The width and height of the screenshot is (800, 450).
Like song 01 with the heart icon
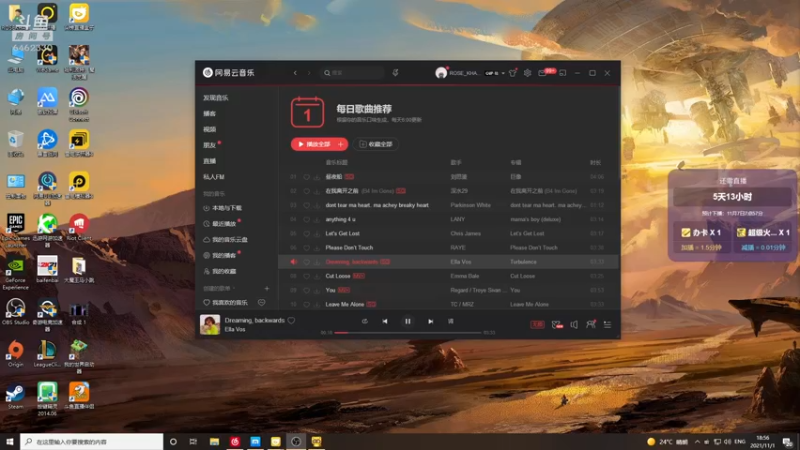(x=307, y=177)
